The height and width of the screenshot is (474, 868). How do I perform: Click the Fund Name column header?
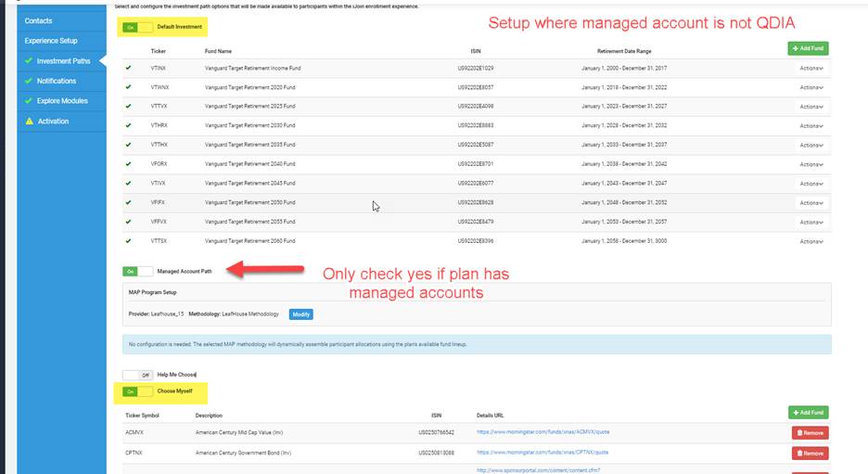[218, 51]
